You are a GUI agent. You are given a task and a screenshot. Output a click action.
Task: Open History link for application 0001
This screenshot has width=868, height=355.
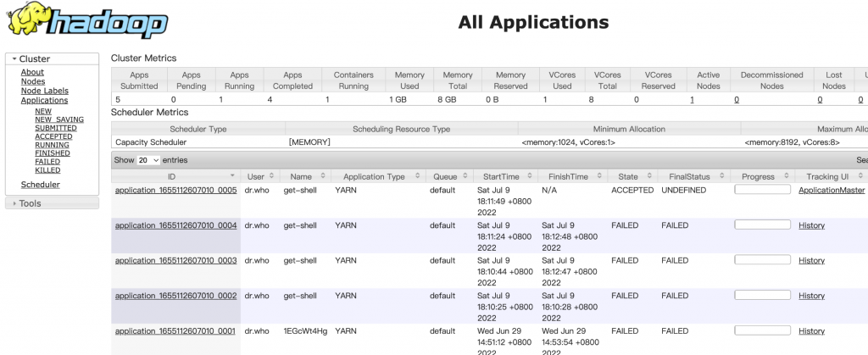coord(811,330)
